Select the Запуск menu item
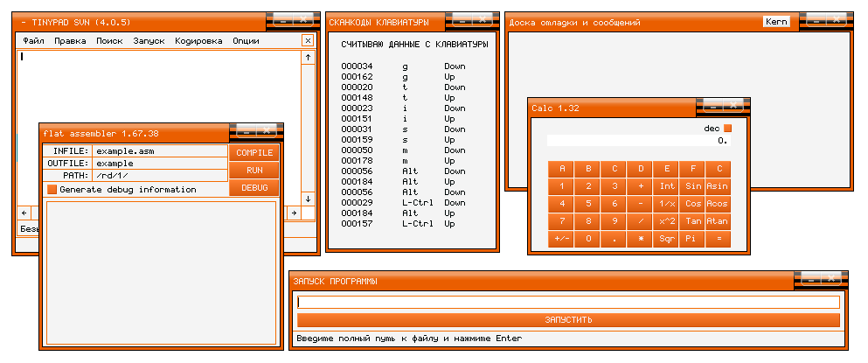This screenshot has width=868, height=363. click(x=149, y=41)
